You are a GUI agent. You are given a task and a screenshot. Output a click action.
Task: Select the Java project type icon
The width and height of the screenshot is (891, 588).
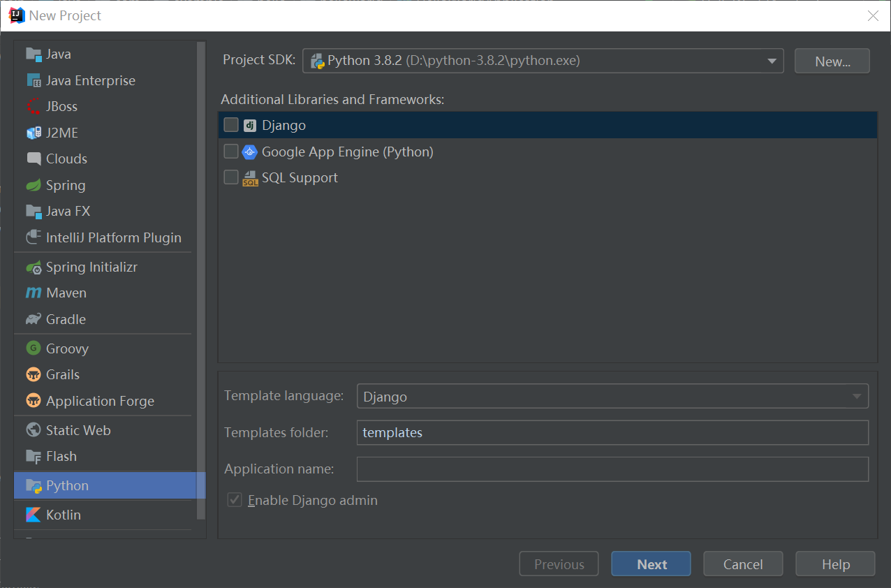(x=34, y=54)
